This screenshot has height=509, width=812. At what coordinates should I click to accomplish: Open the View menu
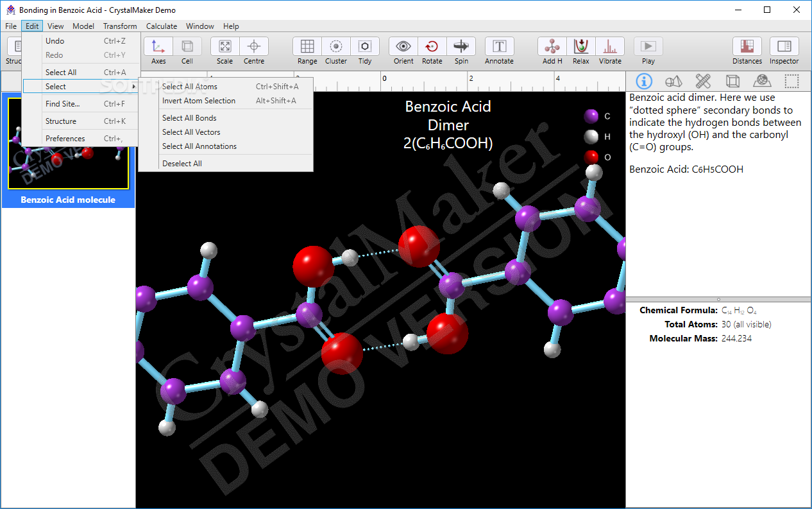tap(56, 26)
